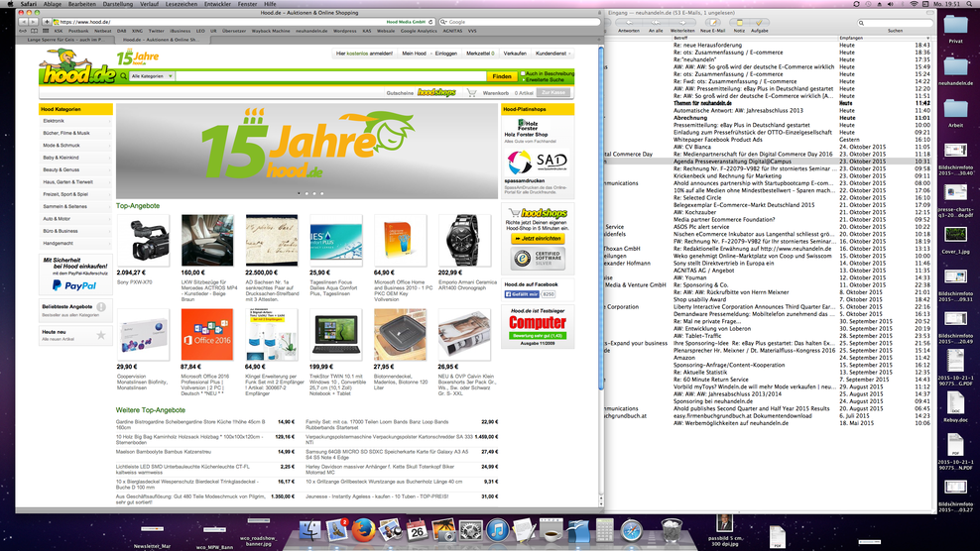Click Gefällt mir Facebook like button
The height and width of the screenshot is (551, 980).
coord(522,294)
